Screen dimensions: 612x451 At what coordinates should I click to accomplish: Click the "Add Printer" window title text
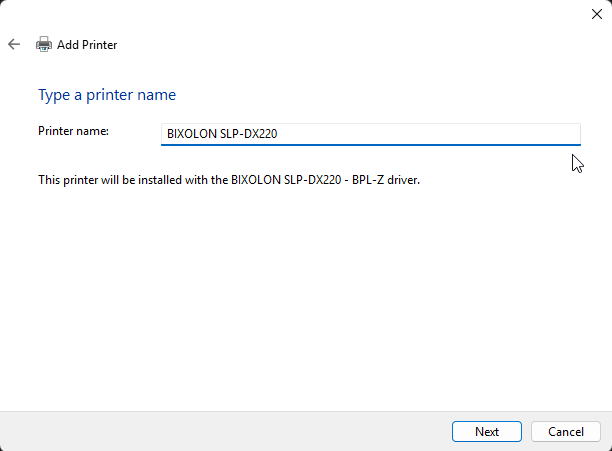[87, 45]
